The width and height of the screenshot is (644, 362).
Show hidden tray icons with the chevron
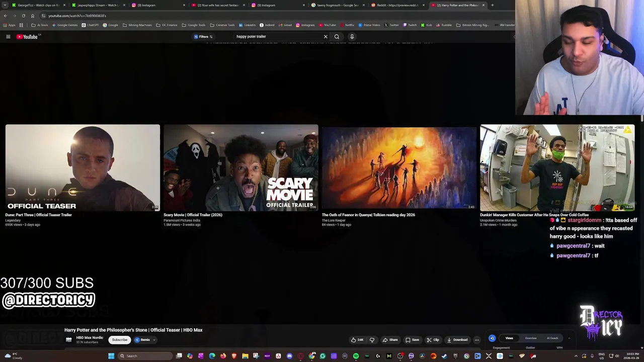click(576, 356)
